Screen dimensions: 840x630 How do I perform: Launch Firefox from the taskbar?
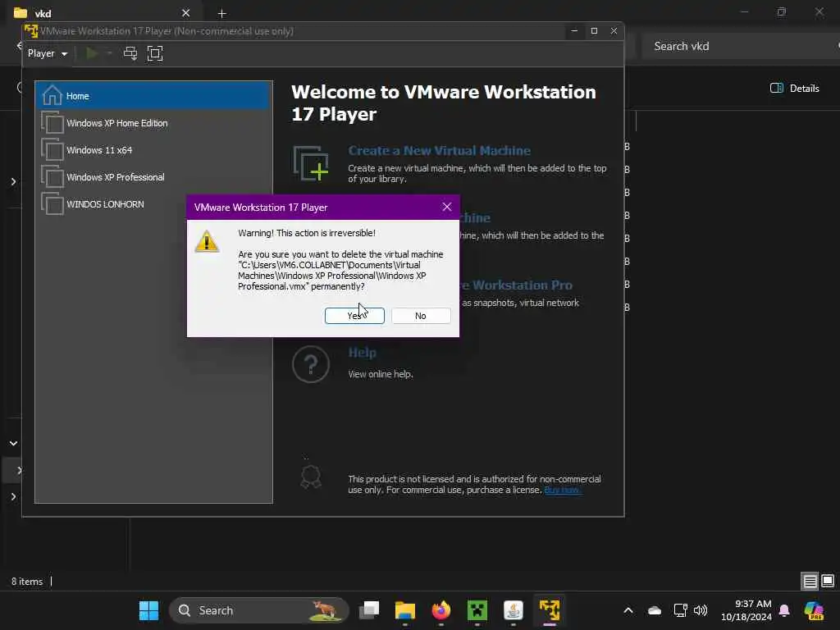(x=441, y=610)
